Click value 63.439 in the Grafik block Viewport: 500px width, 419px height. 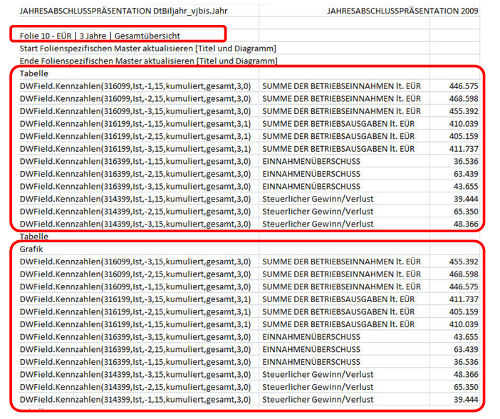466,349
